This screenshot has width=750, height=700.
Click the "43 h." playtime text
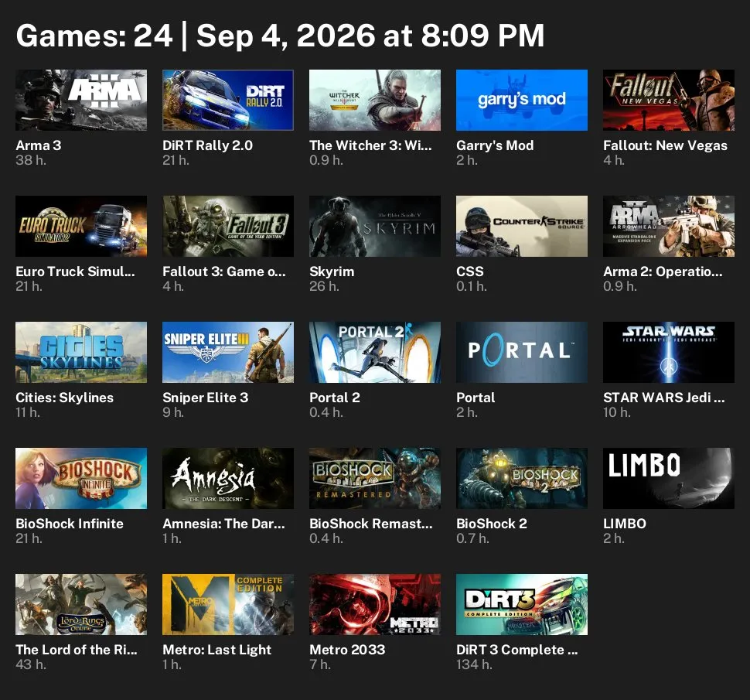pos(31,664)
